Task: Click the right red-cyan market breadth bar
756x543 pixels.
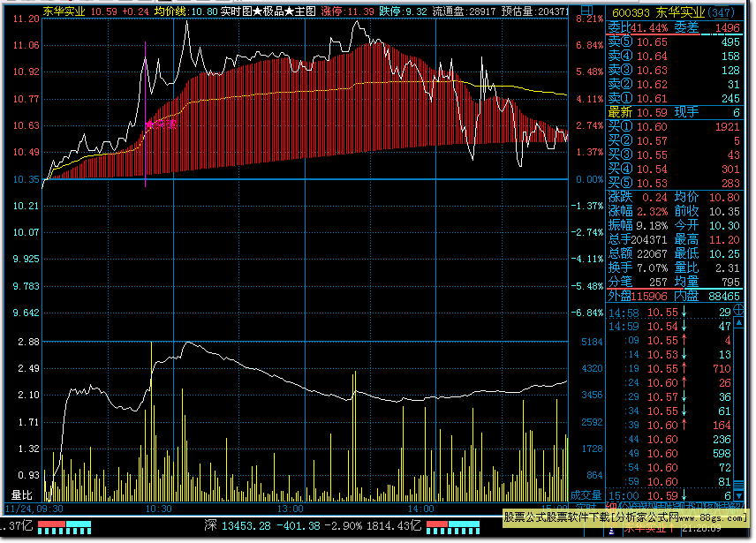Action: (x=454, y=526)
